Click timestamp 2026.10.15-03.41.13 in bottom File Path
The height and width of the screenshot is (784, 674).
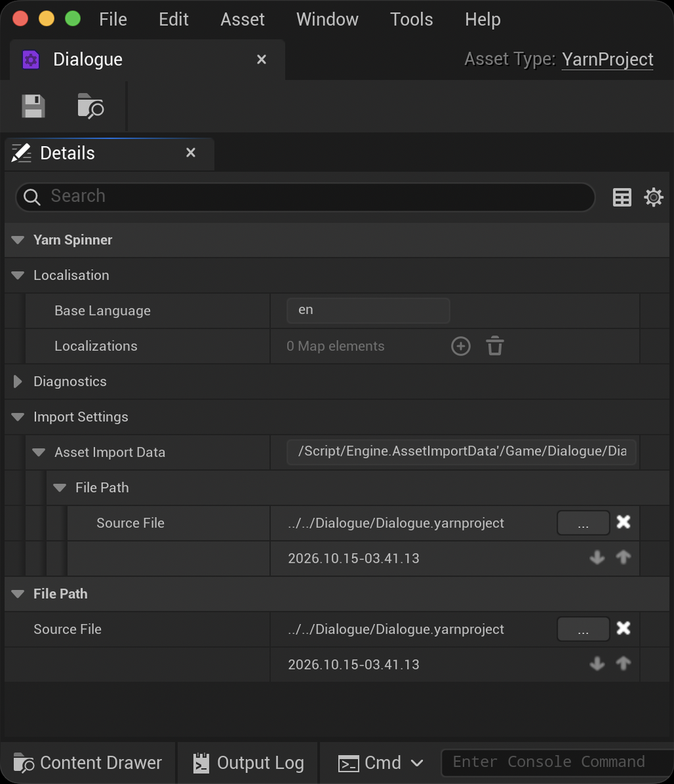pyautogui.click(x=353, y=664)
